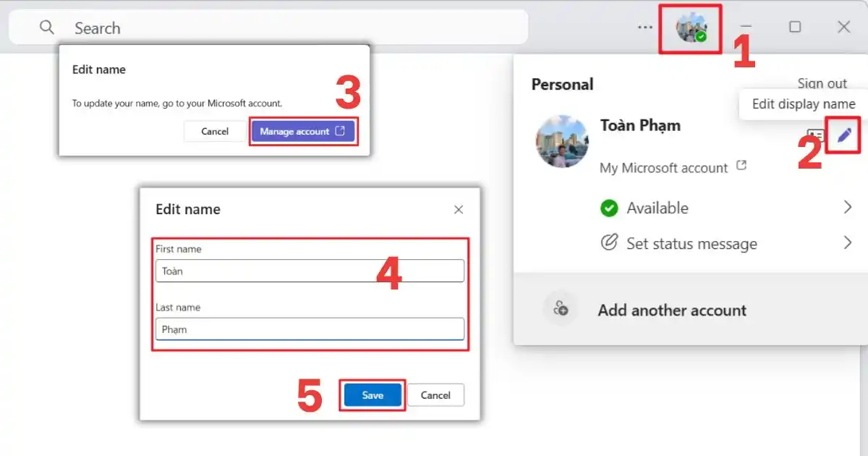Image resolution: width=868 pixels, height=456 pixels.
Task: Select Set status message option
Action: (692, 244)
